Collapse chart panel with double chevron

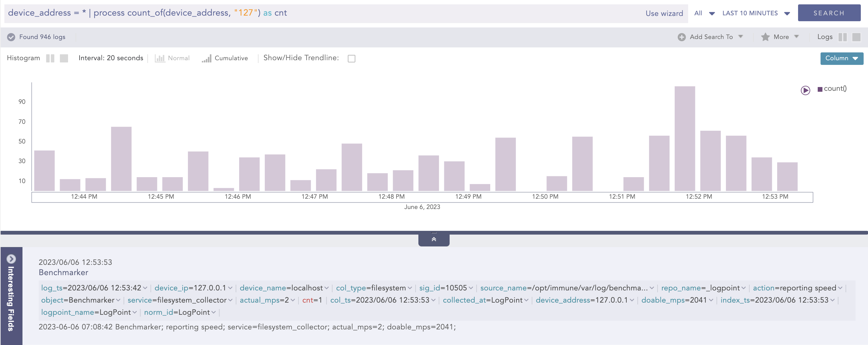point(434,239)
